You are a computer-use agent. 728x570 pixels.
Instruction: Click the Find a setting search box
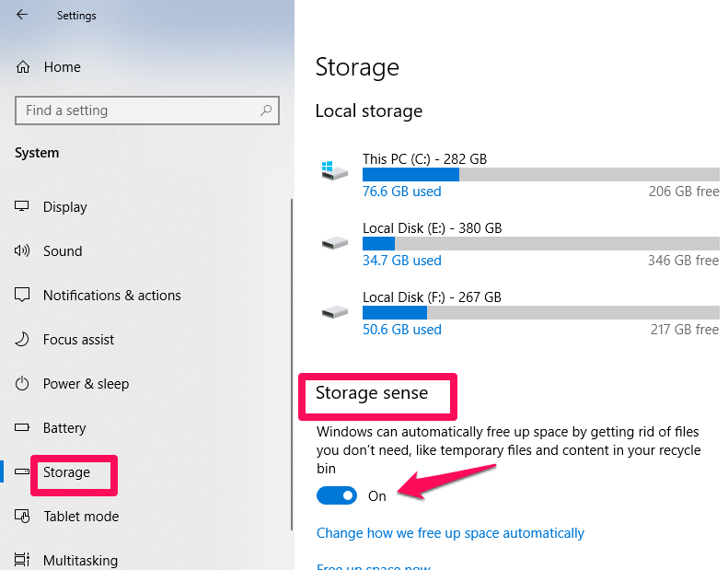point(138,111)
